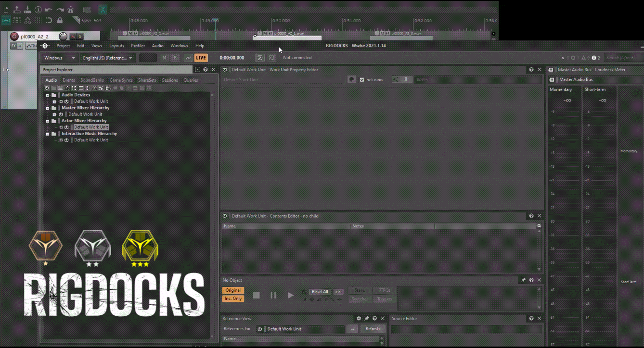Screen dimensions: 644x348
Task: Click the 0:50.000 mark on REAPER ruler
Action: pos(281,21)
